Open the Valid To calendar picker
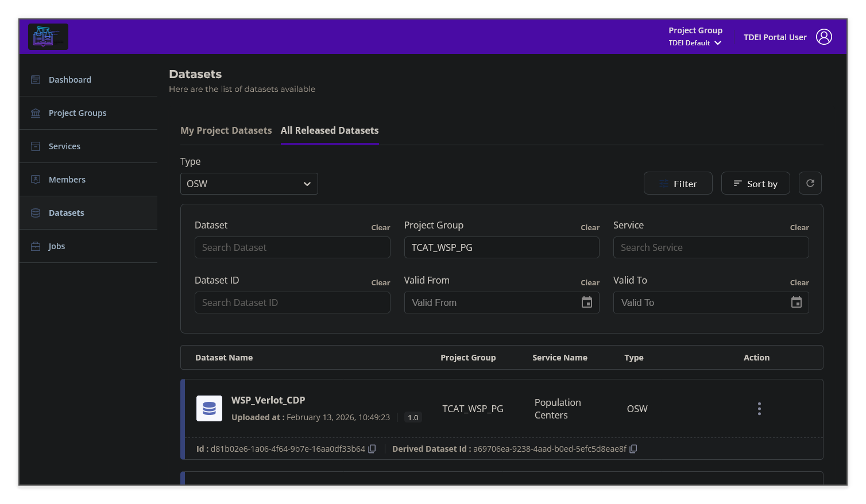 point(796,302)
